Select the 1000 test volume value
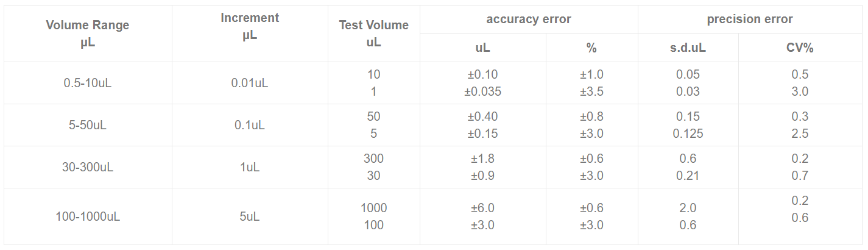 tap(373, 208)
